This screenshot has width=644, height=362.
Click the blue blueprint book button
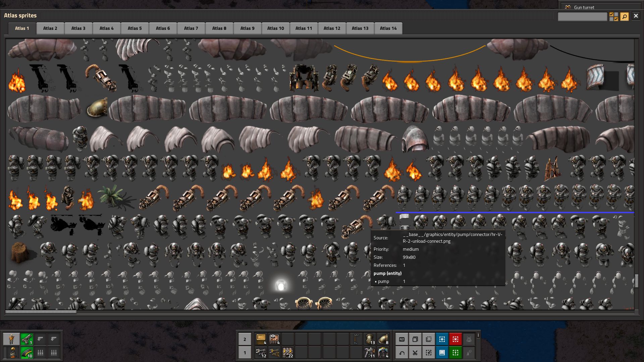tap(442, 353)
